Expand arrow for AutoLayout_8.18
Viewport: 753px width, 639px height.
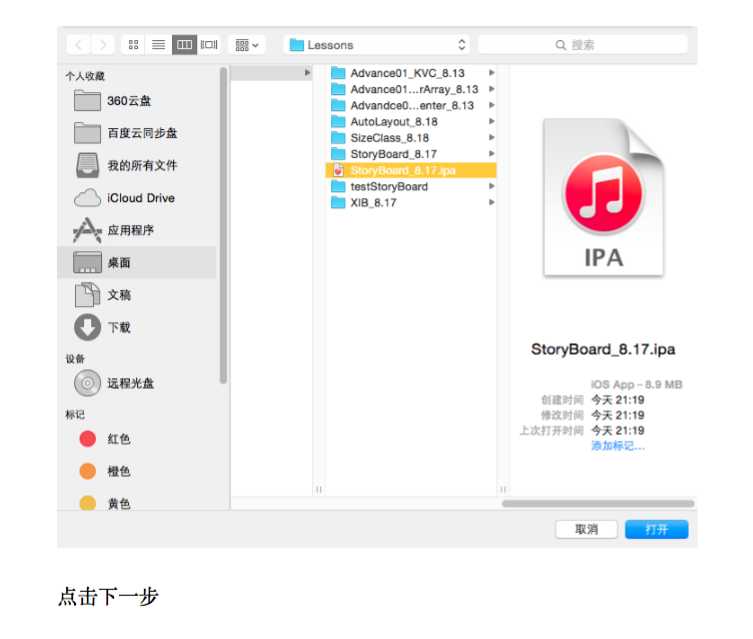(491, 122)
